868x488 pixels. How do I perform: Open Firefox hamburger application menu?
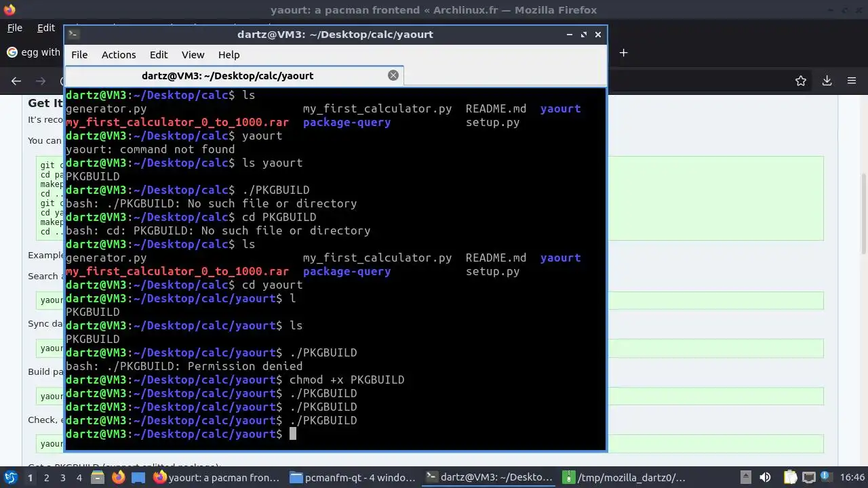852,81
